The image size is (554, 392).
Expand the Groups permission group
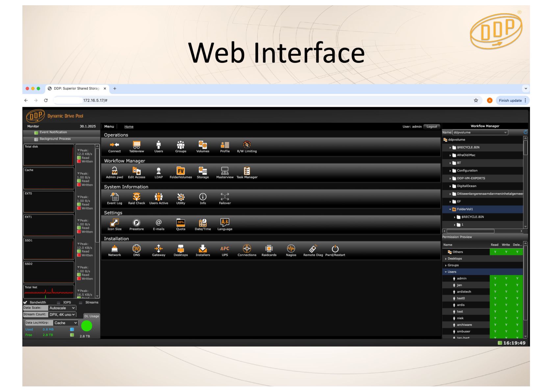coord(446,265)
